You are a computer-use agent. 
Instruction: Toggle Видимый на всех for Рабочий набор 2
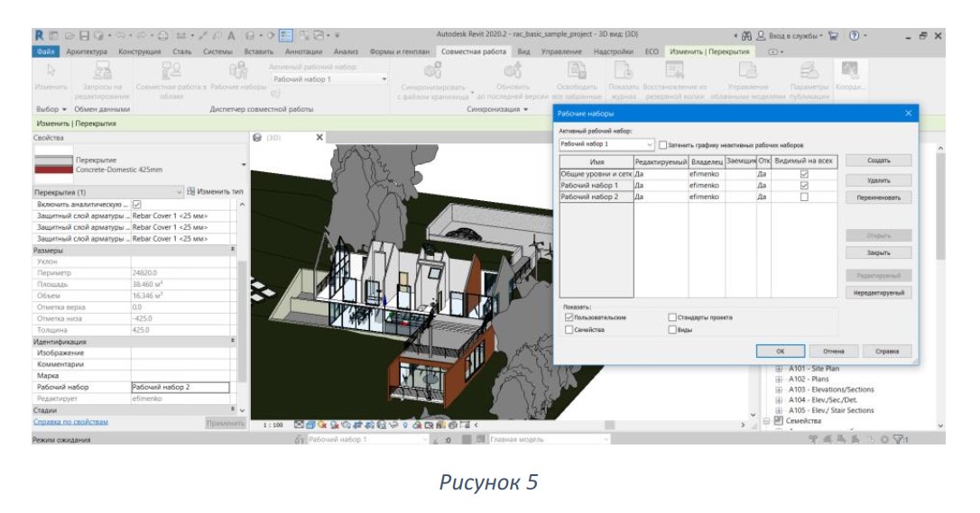804,197
